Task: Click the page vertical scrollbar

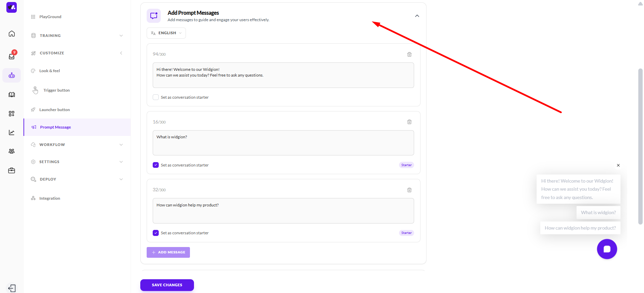Action: (640, 146)
